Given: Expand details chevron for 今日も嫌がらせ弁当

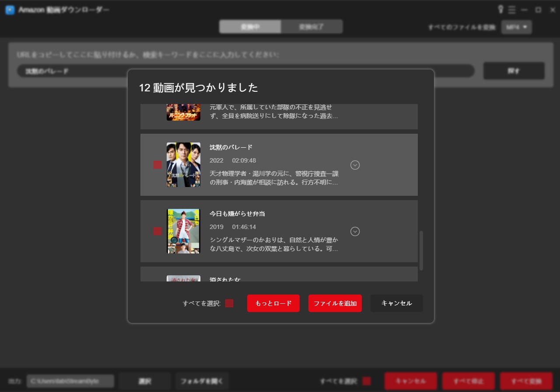Looking at the screenshot, I should click(355, 231).
